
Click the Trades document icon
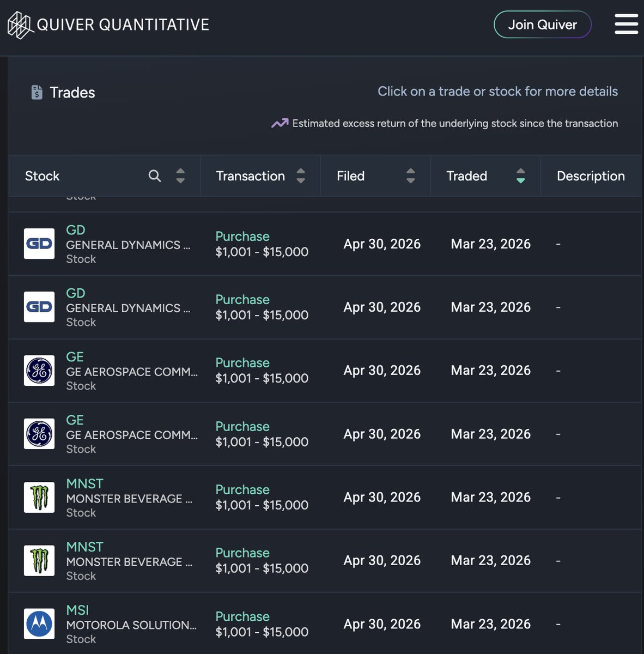[37, 92]
